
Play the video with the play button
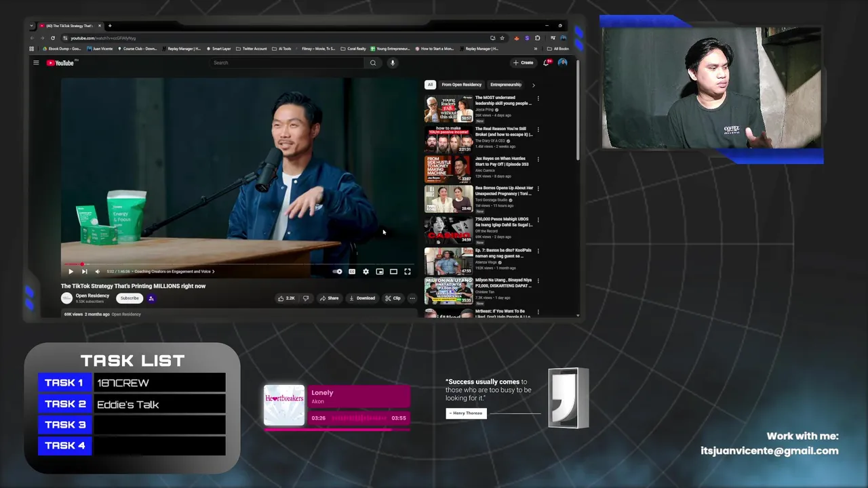[71, 271]
